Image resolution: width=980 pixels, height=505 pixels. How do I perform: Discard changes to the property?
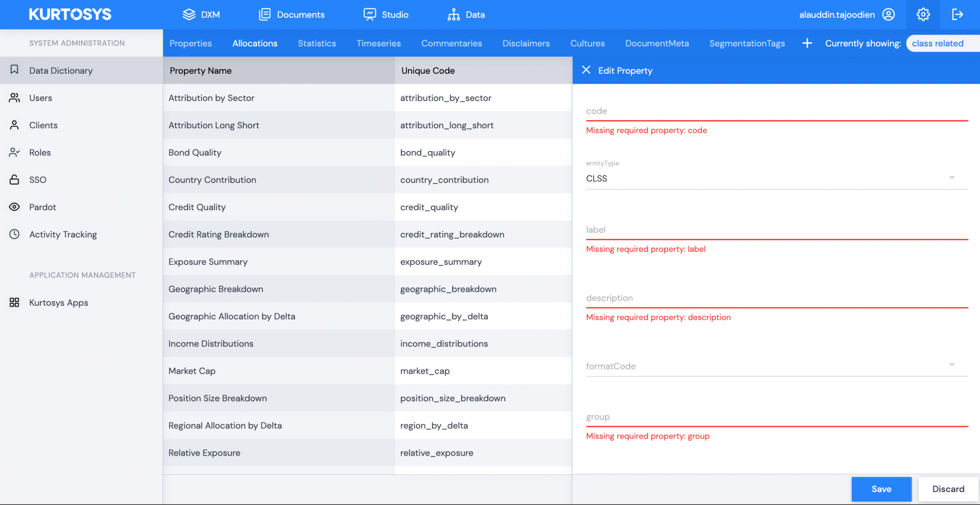(948, 489)
